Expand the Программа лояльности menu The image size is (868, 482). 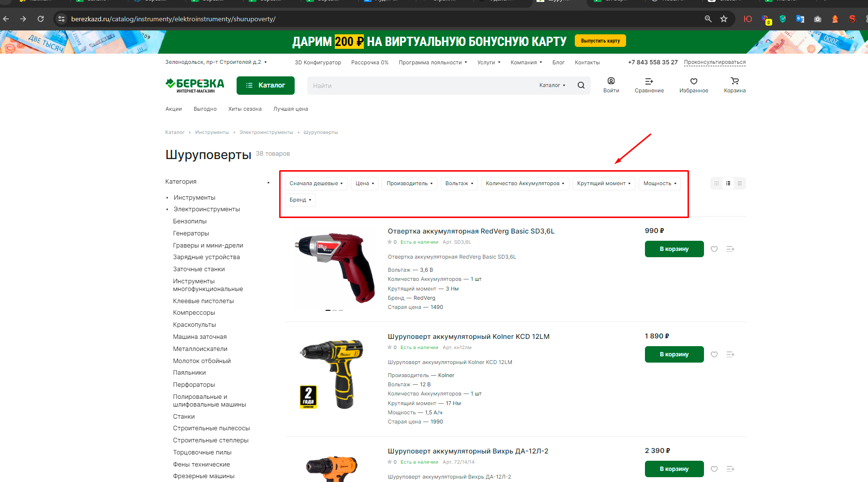coord(433,62)
